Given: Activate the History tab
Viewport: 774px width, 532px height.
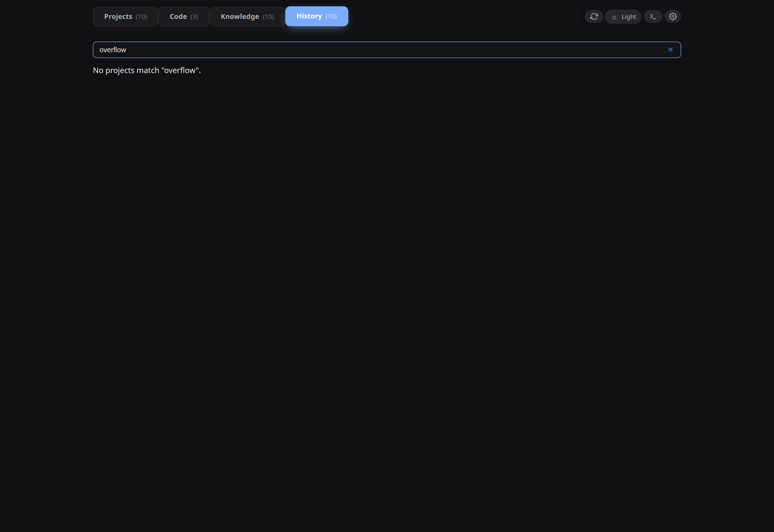Looking at the screenshot, I should (316, 16).
